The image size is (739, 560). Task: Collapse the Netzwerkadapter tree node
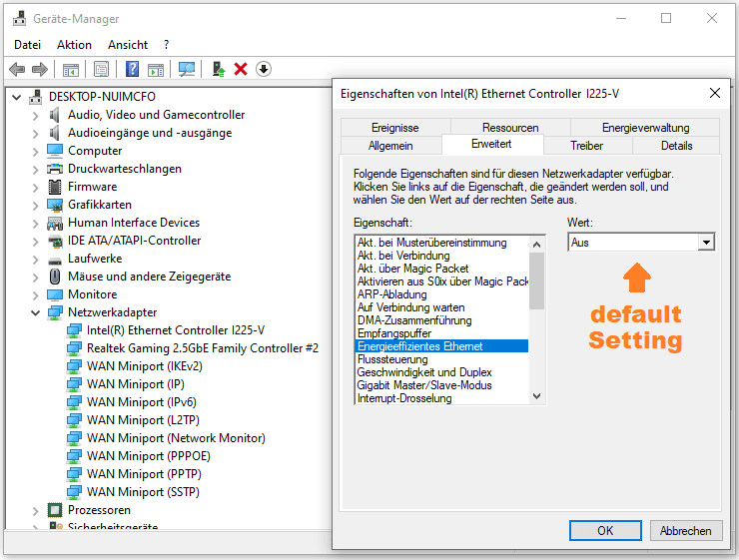[35, 312]
